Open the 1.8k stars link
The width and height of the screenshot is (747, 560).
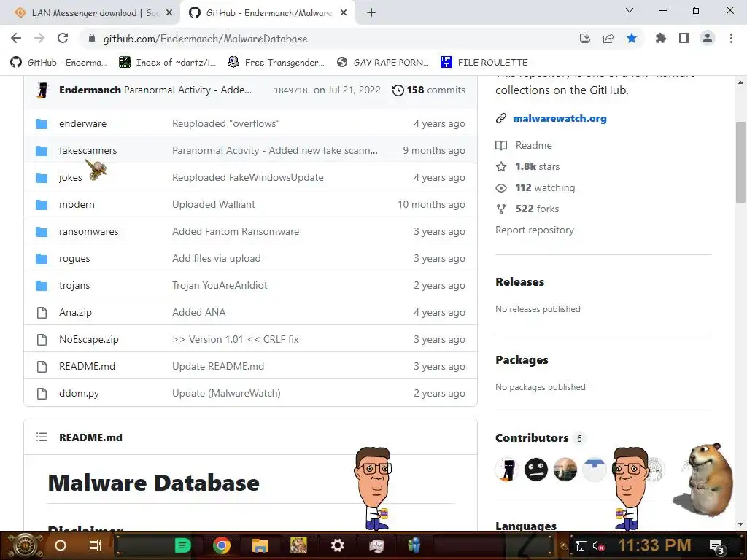(538, 167)
